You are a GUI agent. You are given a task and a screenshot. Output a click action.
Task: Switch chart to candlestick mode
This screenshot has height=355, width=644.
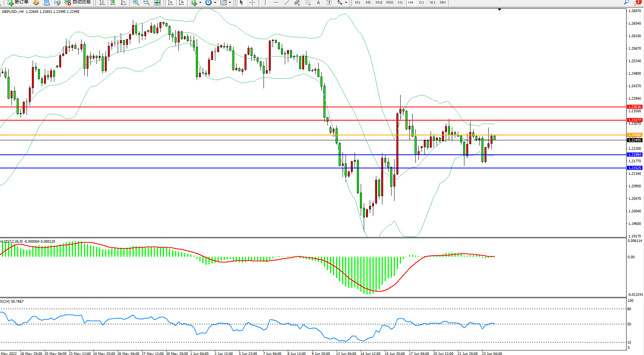click(113, 3)
